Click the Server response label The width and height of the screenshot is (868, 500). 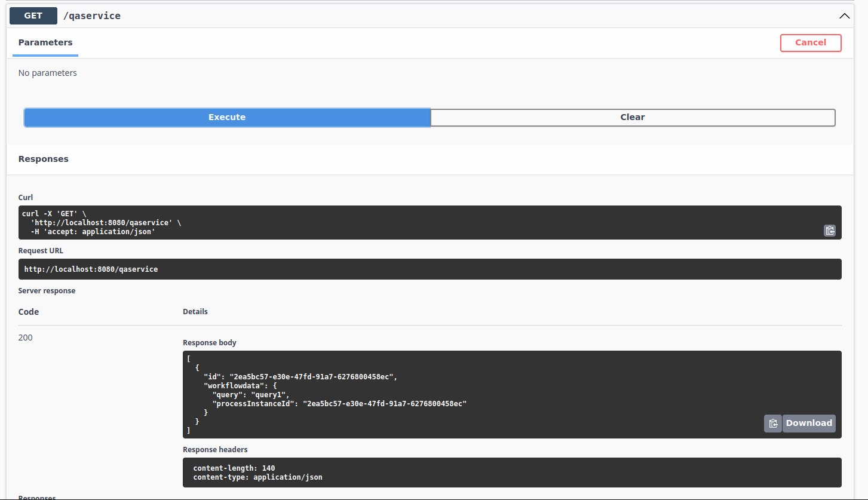click(47, 291)
